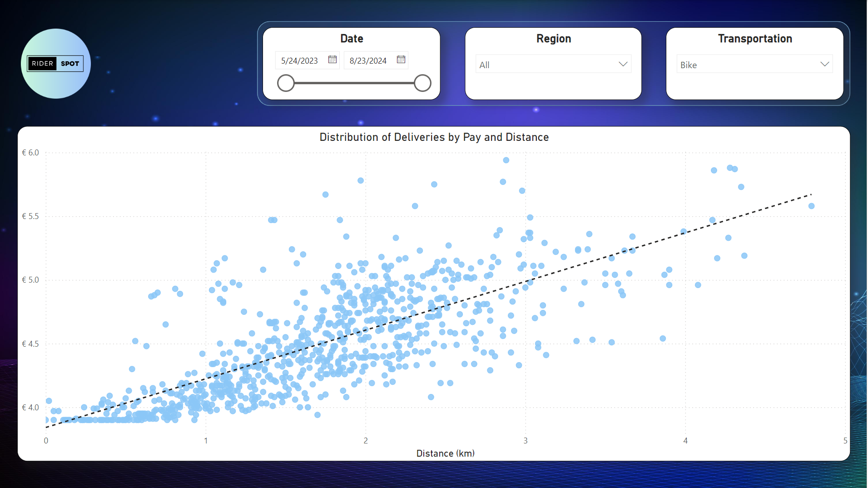Edit the start date field 5/24/2023
This screenshot has height=488, width=868.
pyautogui.click(x=300, y=60)
